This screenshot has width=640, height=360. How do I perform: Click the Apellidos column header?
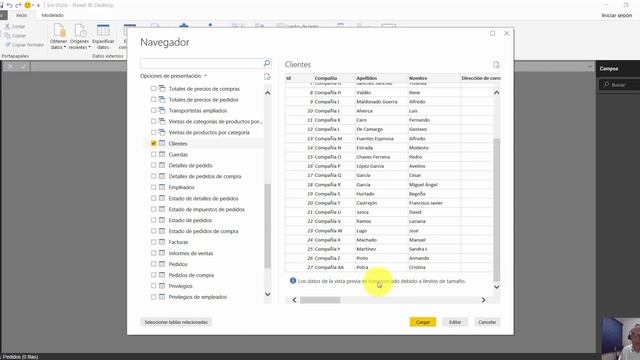coord(381,78)
